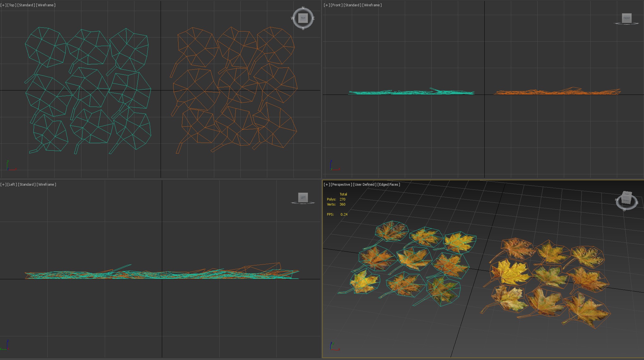The width and height of the screenshot is (644, 360).
Task: Open the [Left] point-of-view menu
Action: click(x=12, y=184)
